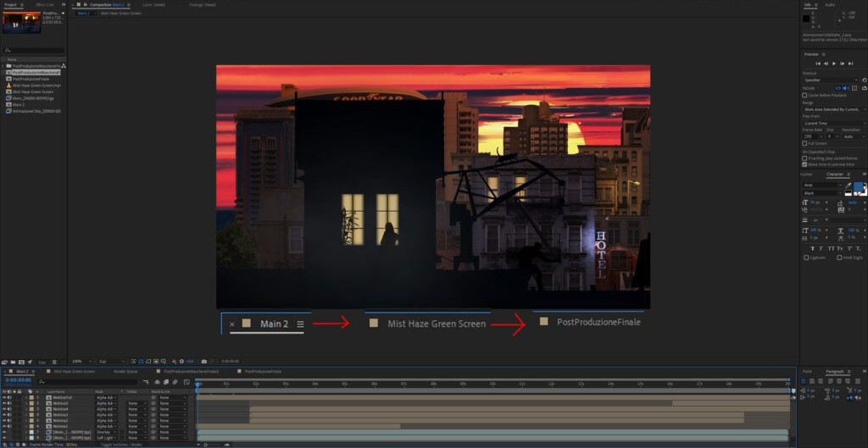Image resolution: width=868 pixels, height=448 pixels.
Task: Expand the NebbiaTutt layer properties
Action: click(25, 397)
